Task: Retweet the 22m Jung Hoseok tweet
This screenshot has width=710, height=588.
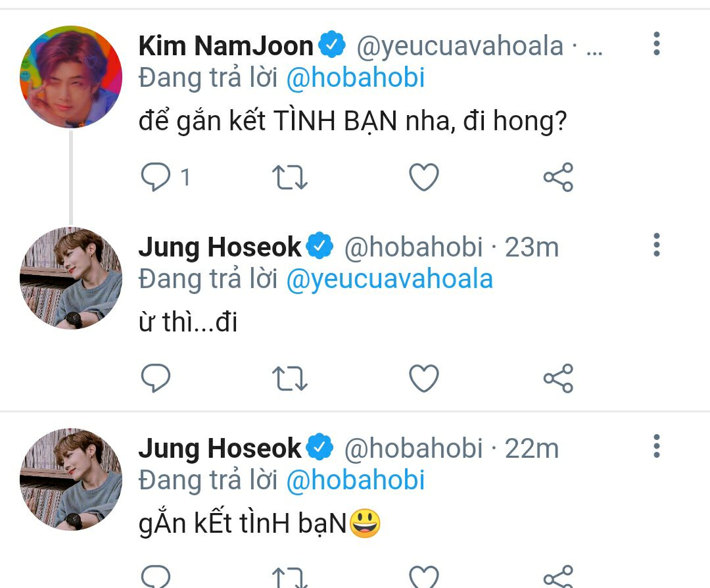Action: coord(290,577)
